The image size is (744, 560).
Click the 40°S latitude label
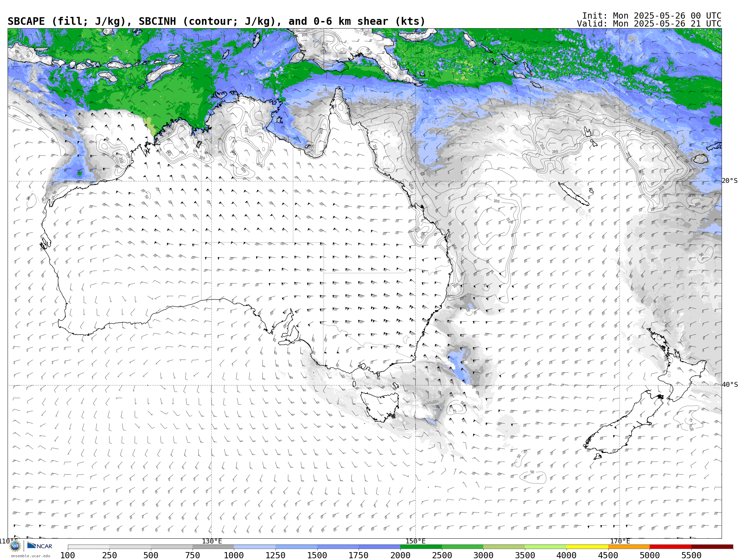[730, 385]
